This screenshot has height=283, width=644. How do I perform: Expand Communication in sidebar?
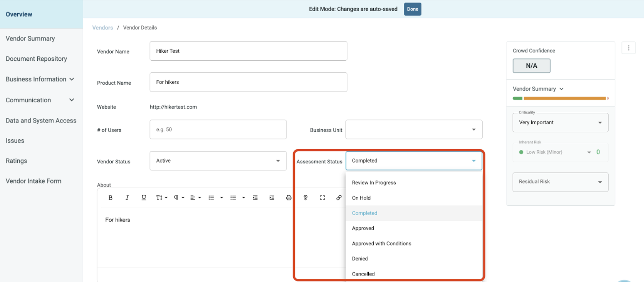(x=40, y=100)
